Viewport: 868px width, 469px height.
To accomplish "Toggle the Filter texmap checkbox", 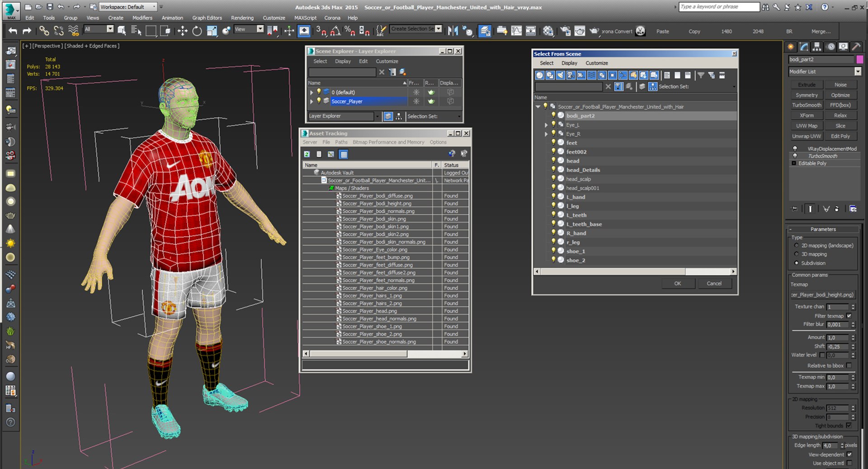I will click(x=849, y=316).
